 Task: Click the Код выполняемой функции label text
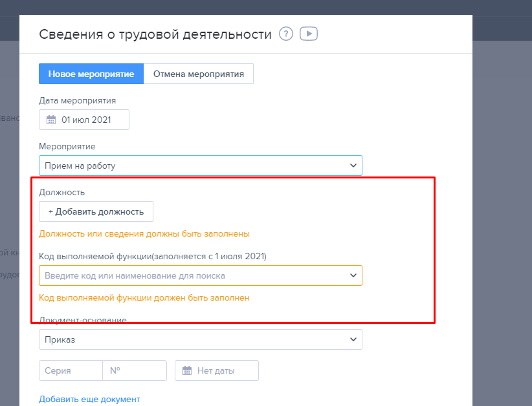tap(153, 256)
